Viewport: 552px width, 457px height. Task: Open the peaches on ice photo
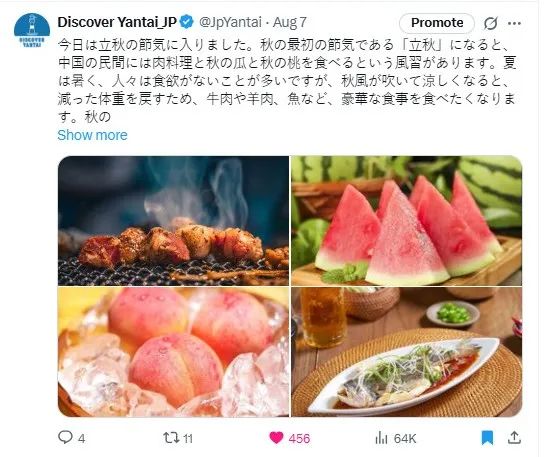coord(173,352)
